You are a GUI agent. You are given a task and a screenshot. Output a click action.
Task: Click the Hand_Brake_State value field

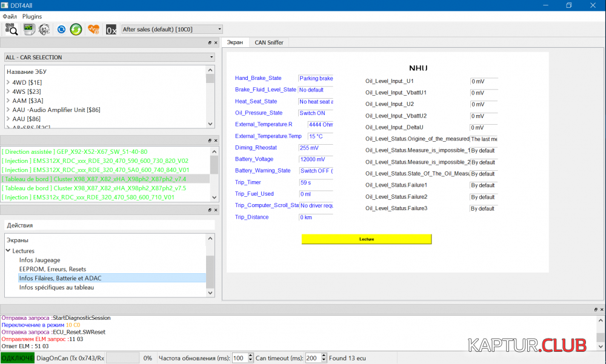316,79
